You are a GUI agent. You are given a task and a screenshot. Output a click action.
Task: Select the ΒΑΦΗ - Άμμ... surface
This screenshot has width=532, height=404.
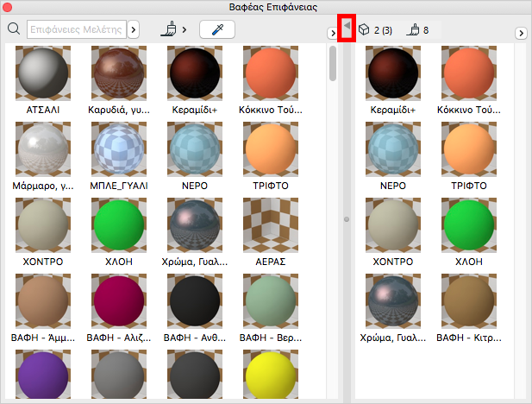click(x=43, y=301)
